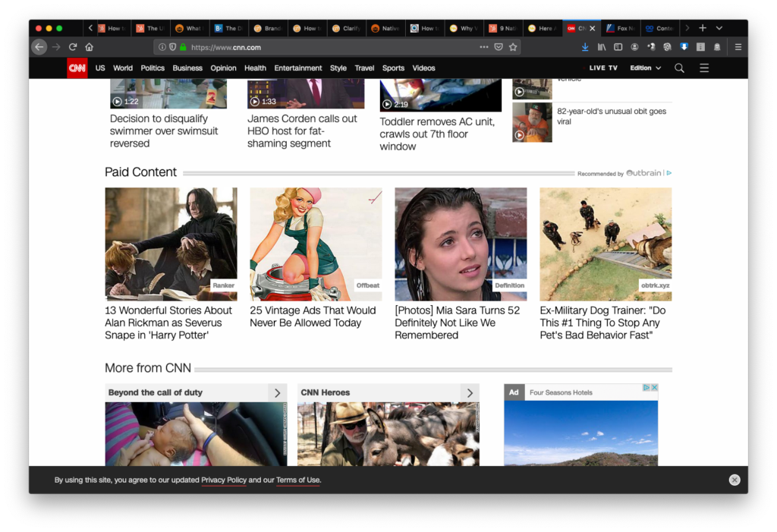777x532 pixels.
Task: Open the Videos section
Action: (x=423, y=68)
